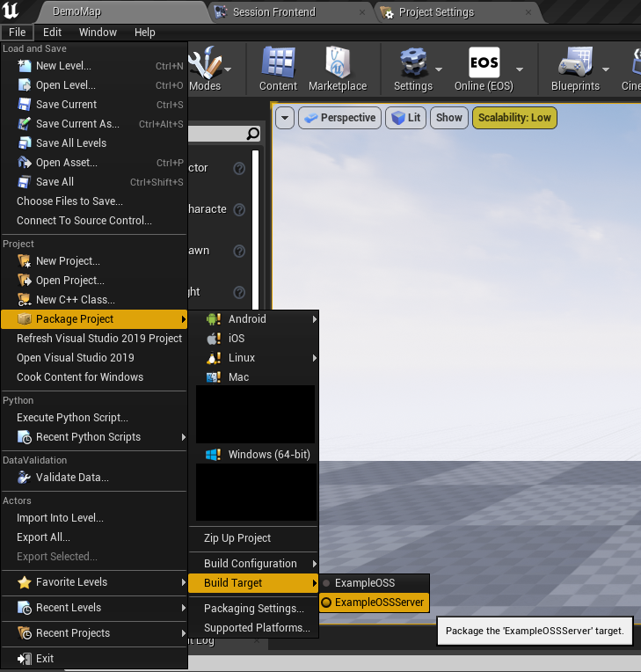Click the search magnifier icon in the panel
The width and height of the screenshot is (641, 672).
pyautogui.click(x=253, y=134)
